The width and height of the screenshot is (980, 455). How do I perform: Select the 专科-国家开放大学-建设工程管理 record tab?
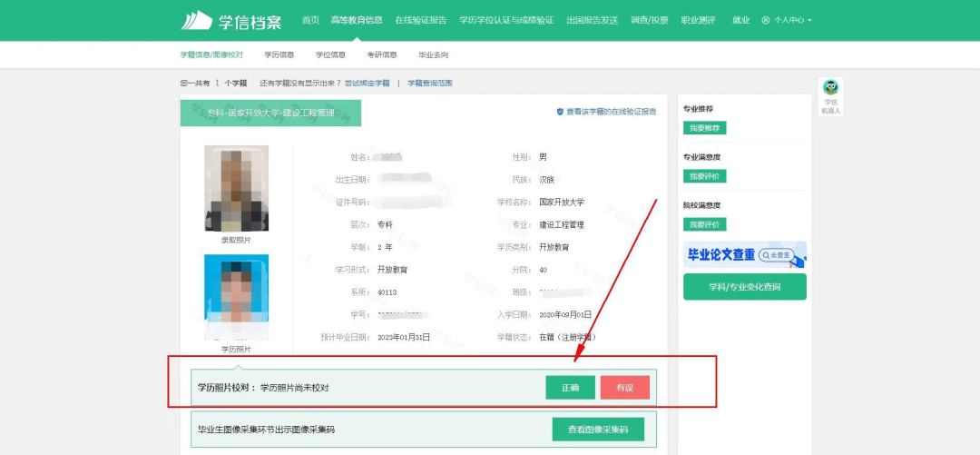270,113
